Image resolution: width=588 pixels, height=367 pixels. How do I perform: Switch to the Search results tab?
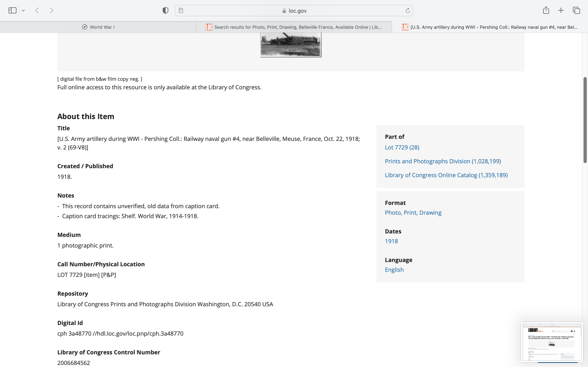(x=294, y=27)
